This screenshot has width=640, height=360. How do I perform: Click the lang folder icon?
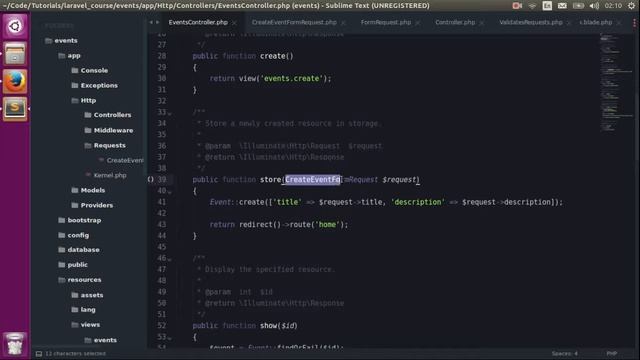75,310
